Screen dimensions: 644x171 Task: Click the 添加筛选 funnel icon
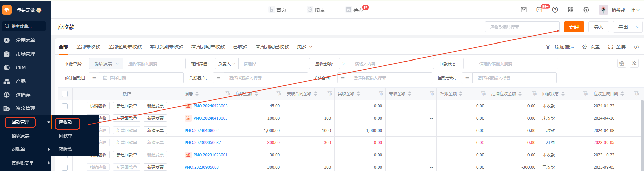tap(548, 47)
